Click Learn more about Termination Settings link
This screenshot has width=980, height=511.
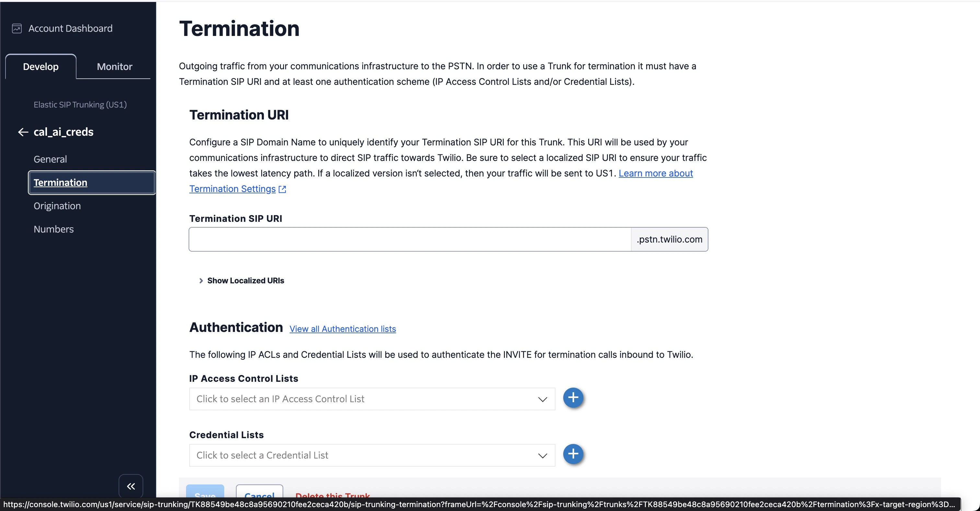pyautogui.click(x=656, y=173)
